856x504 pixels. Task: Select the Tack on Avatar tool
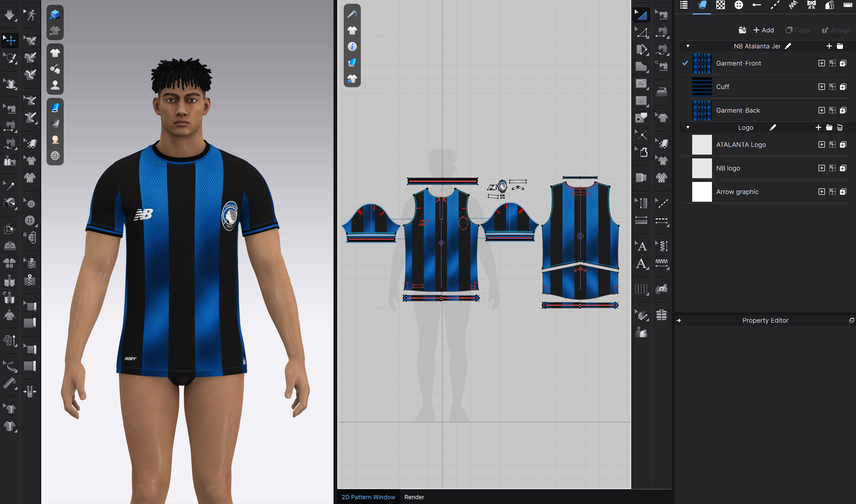[9, 203]
